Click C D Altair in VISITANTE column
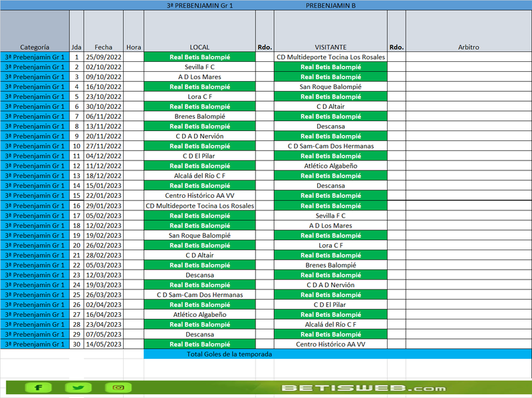This screenshot has width=532, height=398. point(331,106)
